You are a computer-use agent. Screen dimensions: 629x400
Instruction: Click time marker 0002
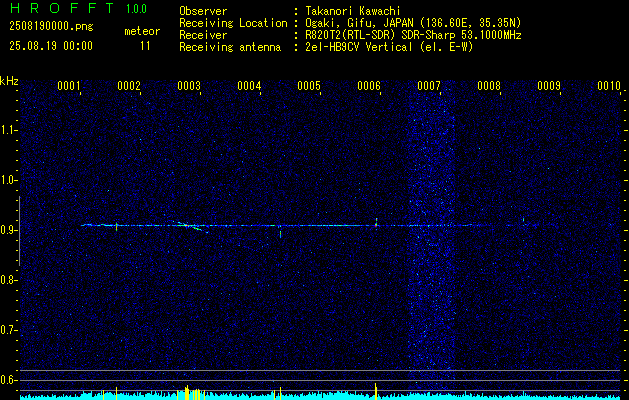[129, 86]
